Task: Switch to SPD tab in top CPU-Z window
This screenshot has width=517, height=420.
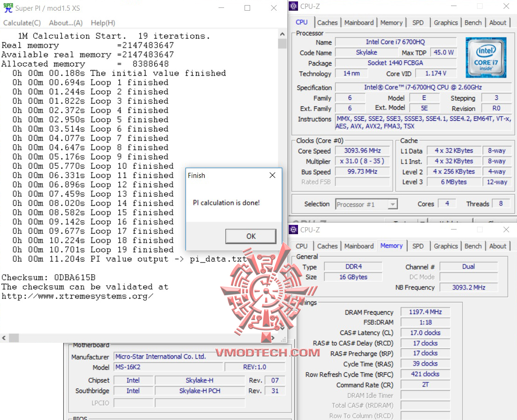Action: tap(418, 23)
